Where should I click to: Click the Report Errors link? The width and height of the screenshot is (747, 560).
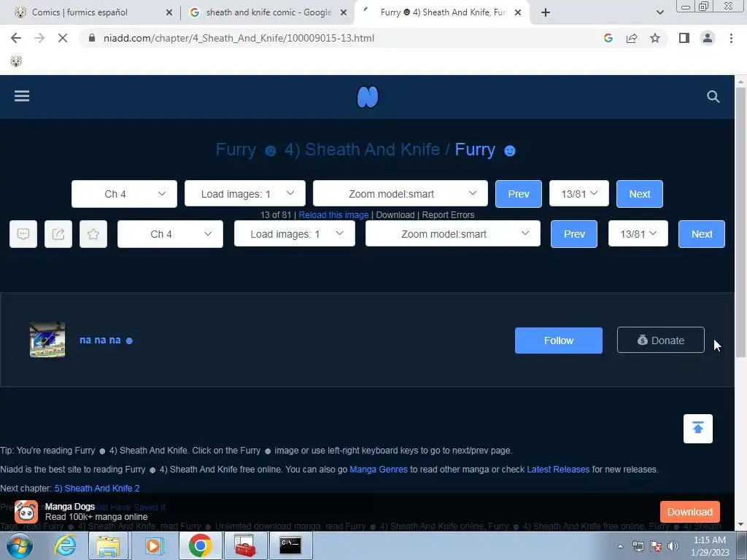coord(449,215)
